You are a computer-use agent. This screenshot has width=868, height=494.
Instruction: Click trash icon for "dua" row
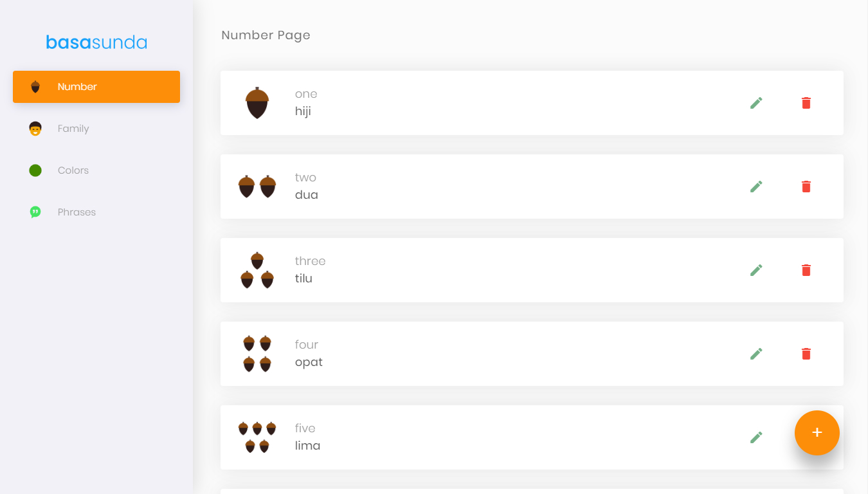tap(806, 187)
